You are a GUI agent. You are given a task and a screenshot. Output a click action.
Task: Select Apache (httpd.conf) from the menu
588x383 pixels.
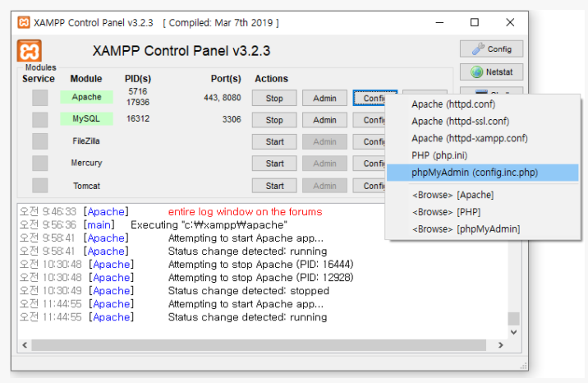483,104
